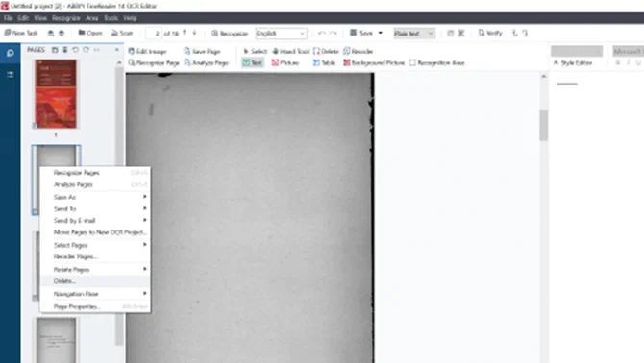Image resolution: width=644 pixels, height=363 pixels.
Task: Select the Background Picture area tool
Action: [374, 62]
